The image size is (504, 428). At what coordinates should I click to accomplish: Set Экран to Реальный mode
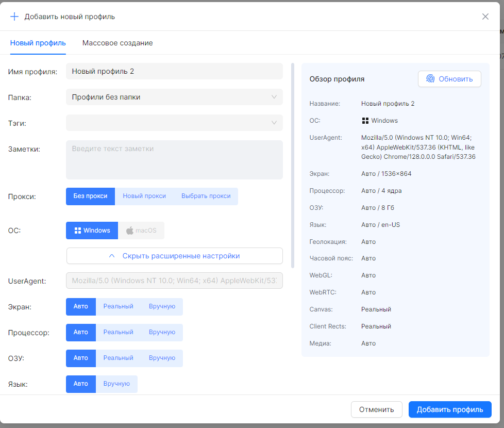coord(118,306)
